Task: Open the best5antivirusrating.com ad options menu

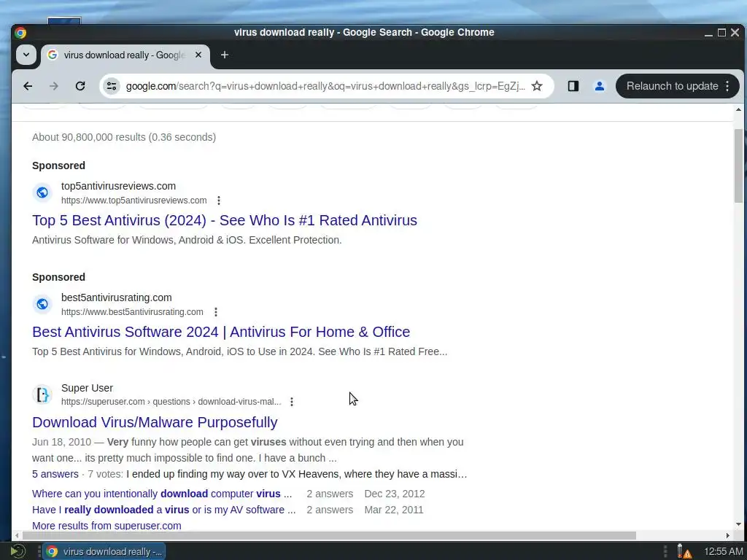Action: click(x=216, y=312)
